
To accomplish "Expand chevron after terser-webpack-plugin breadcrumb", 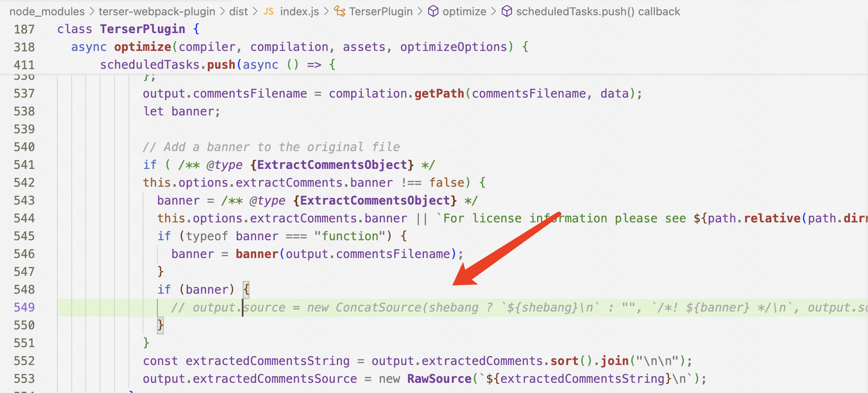I will [222, 11].
